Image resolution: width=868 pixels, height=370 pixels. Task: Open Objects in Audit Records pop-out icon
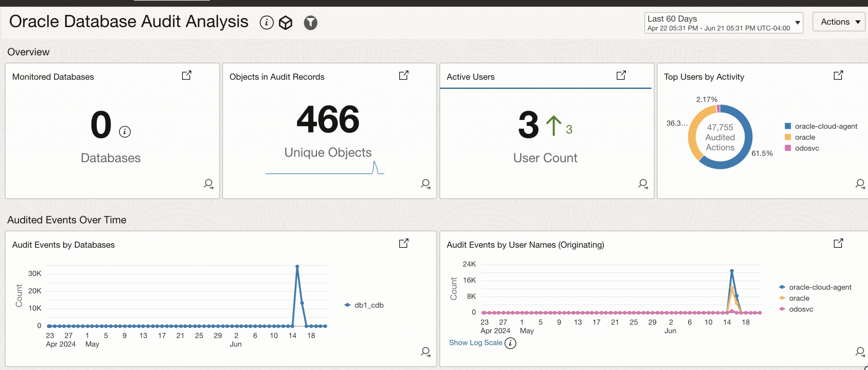point(403,75)
